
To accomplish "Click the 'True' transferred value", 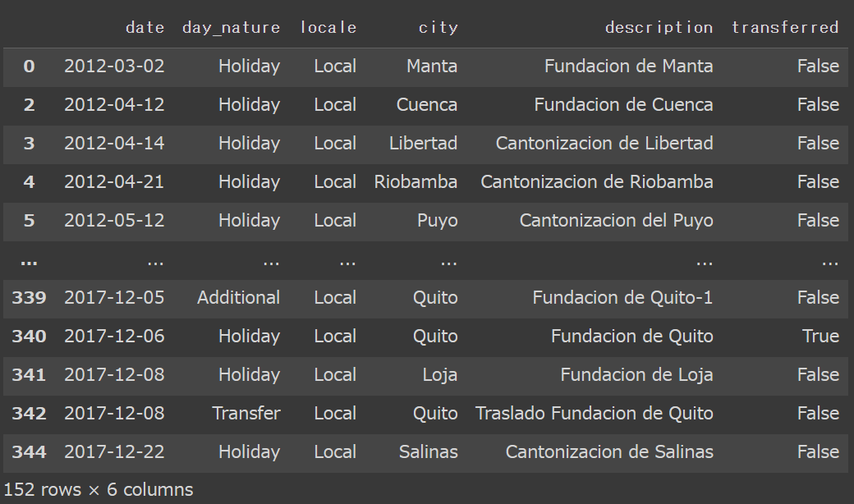I will (x=820, y=337).
